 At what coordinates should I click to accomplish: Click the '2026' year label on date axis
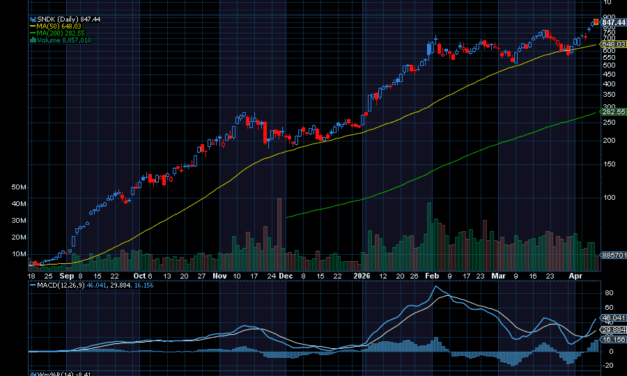tap(362, 276)
